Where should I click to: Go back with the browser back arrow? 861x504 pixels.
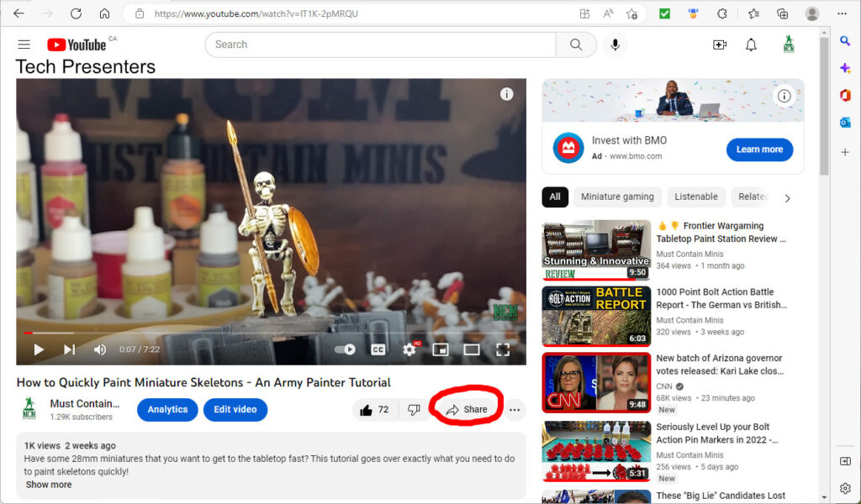pos(18,13)
